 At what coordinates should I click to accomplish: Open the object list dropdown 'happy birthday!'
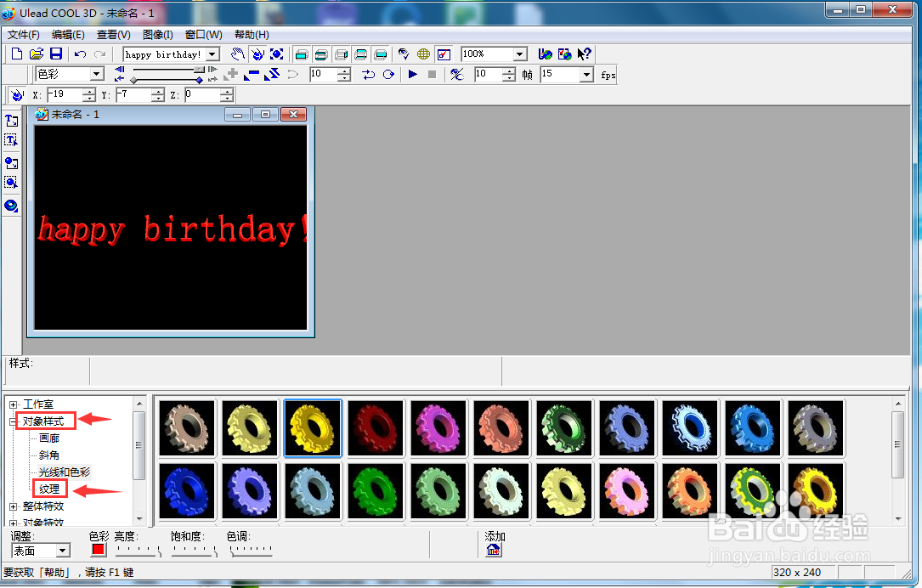[213, 54]
